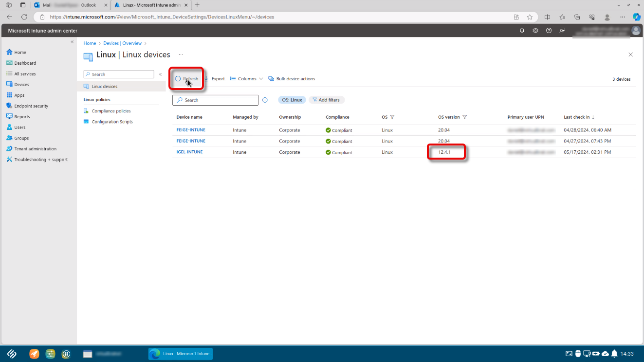Viewport: 644px width, 362px height.
Task: Click the filter icon on the OS column
Action: click(392, 117)
